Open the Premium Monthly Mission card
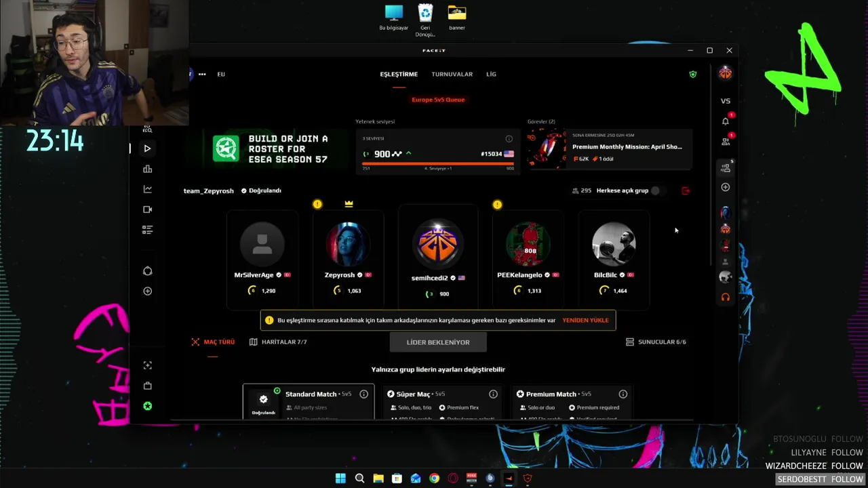Image resolution: width=868 pixels, height=488 pixels. (x=610, y=148)
